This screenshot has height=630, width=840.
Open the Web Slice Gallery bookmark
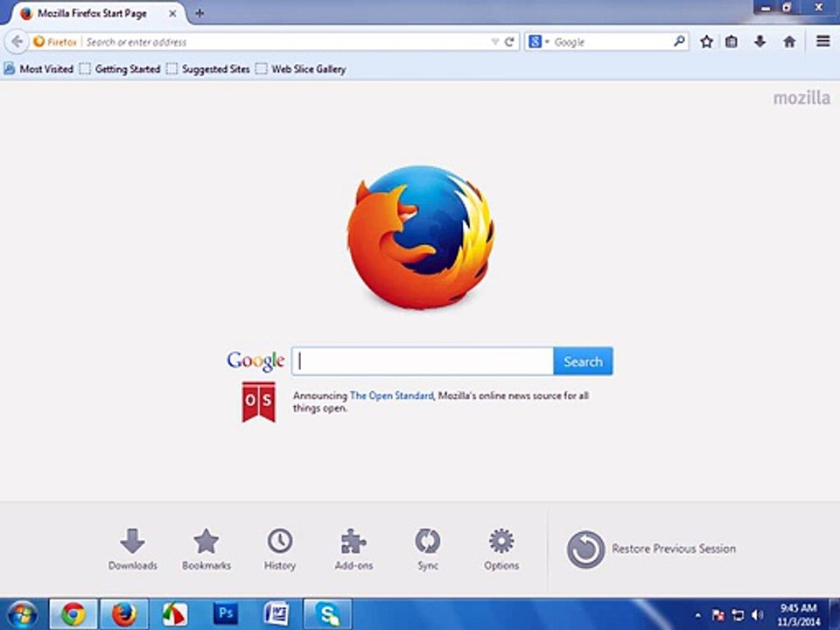300,69
